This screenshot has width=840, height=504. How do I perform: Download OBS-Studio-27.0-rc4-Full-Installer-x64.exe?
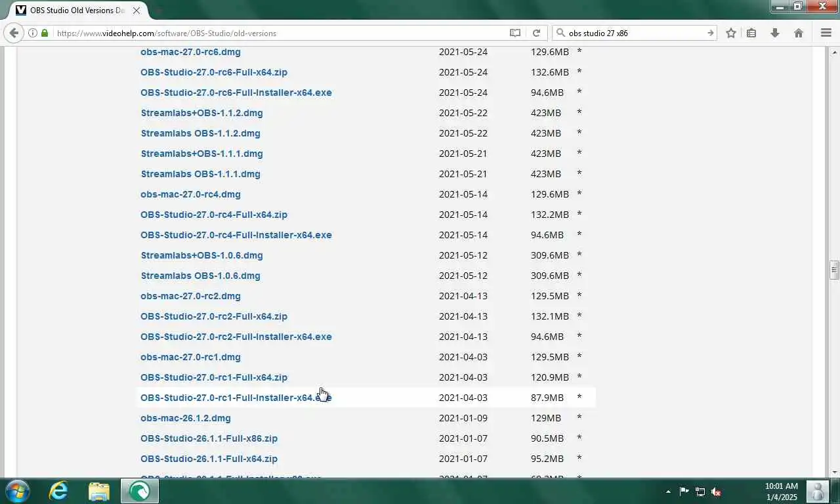coord(236,235)
